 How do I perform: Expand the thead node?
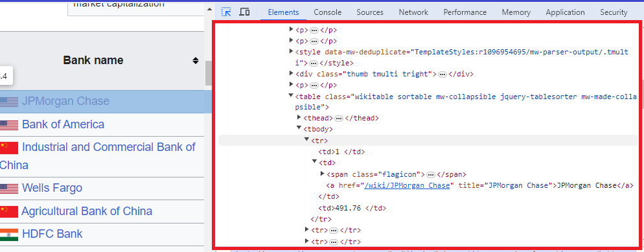[299, 117]
